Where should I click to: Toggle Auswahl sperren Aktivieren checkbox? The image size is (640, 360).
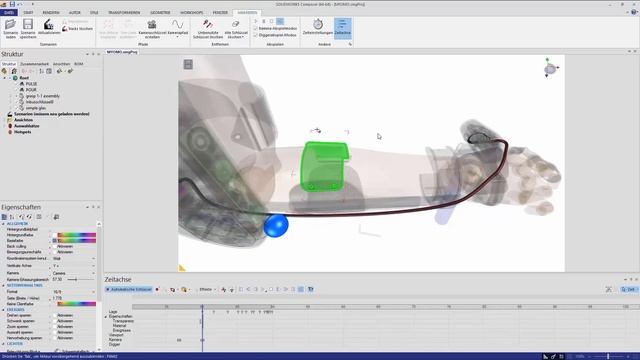(x=55, y=333)
